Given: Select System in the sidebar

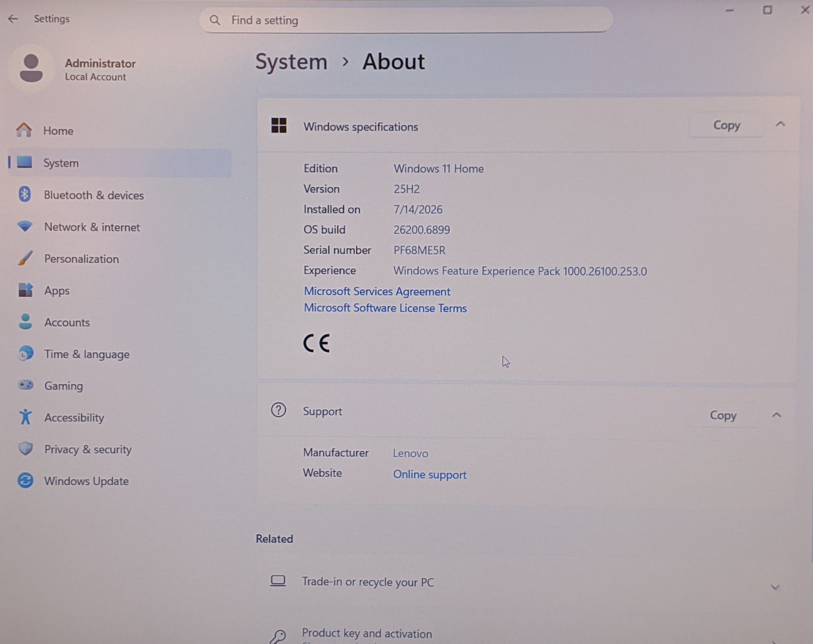Looking at the screenshot, I should (120, 163).
